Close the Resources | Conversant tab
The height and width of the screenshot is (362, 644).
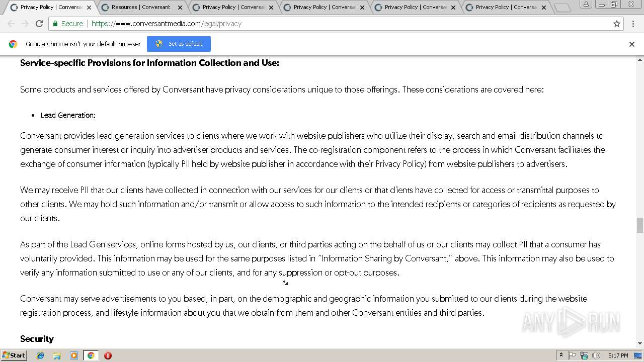tap(180, 8)
